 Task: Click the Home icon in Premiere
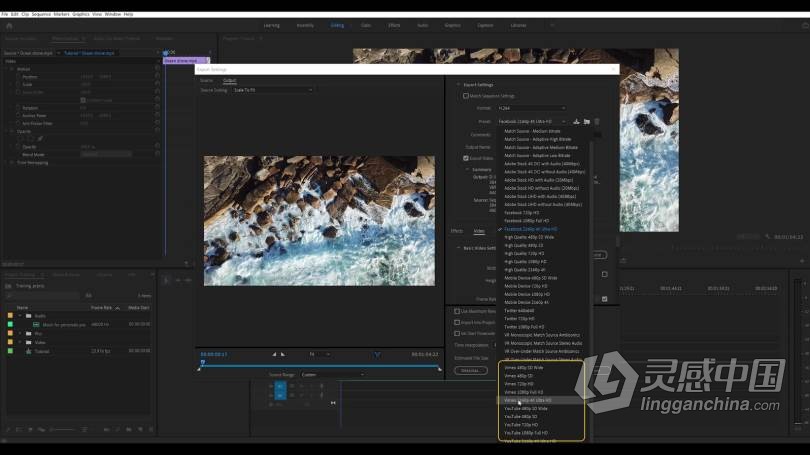pyautogui.click(x=9, y=25)
